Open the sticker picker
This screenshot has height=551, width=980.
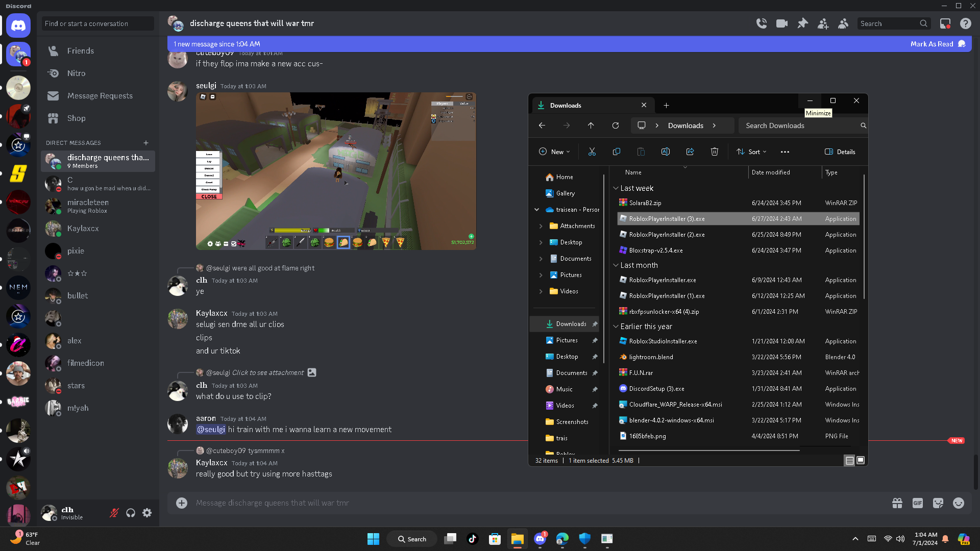pyautogui.click(x=938, y=503)
